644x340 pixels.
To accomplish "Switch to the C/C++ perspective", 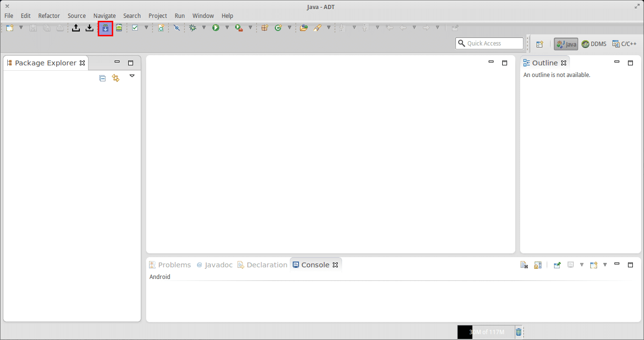I will coord(625,44).
